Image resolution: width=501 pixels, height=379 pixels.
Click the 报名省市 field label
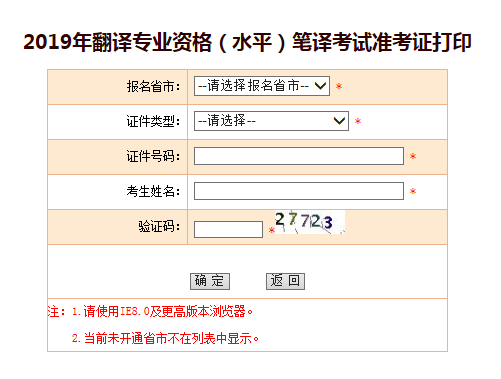coord(153,87)
